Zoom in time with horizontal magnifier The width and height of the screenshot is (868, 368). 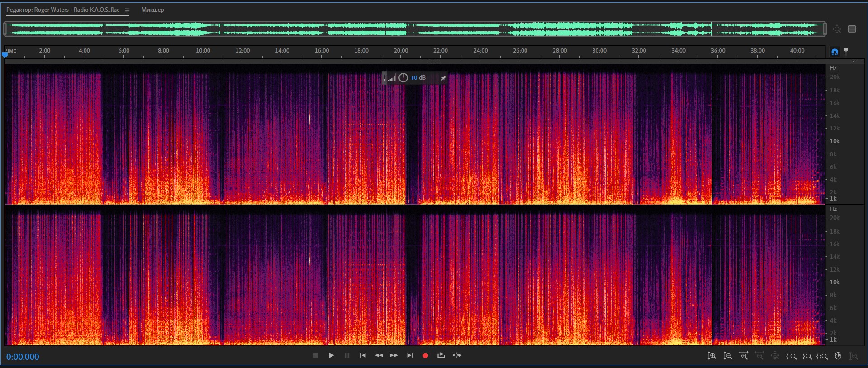tap(744, 356)
